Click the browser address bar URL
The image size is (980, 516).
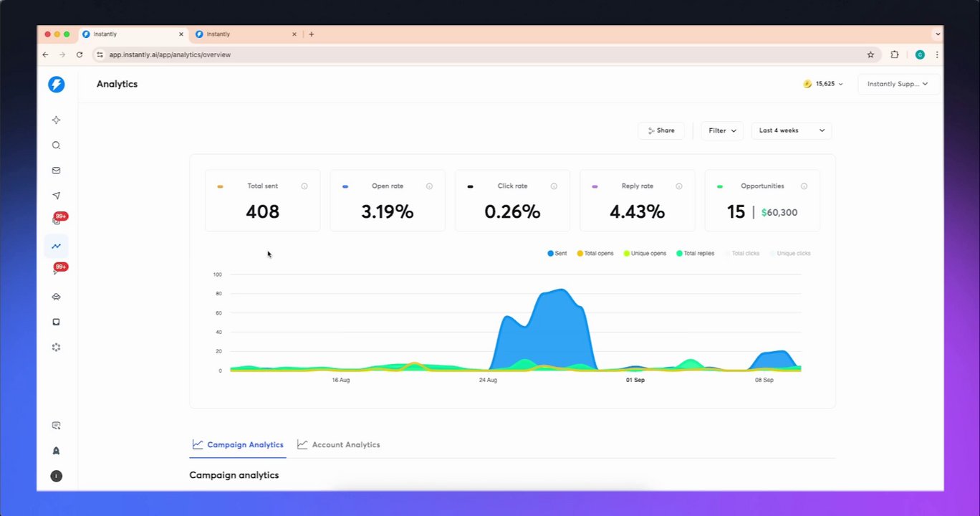pyautogui.click(x=170, y=54)
